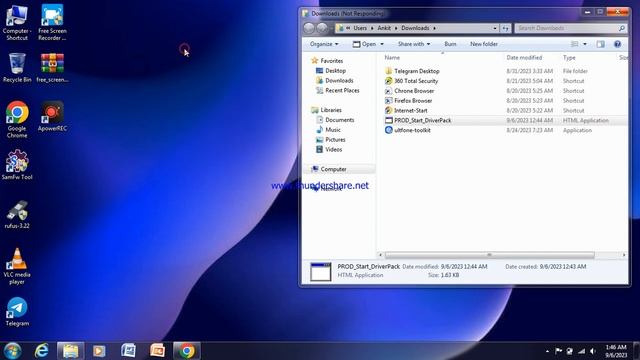This screenshot has height=360, width=640.
Task: Show hidden system tray icons
Action: click(x=547, y=351)
